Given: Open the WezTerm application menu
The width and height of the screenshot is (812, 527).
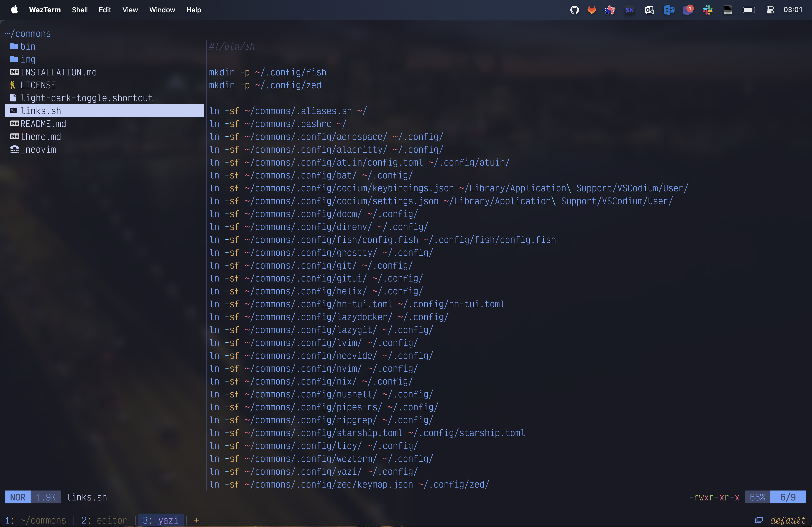Looking at the screenshot, I should [45, 10].
